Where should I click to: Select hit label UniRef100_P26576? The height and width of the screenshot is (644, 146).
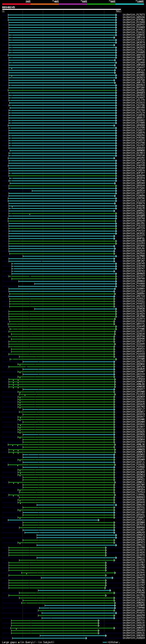(134, 115)
